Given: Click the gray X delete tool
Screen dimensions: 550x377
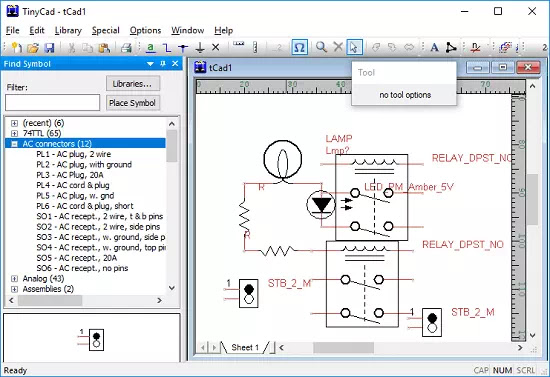Looking at the screenshot, I should 337,46.
